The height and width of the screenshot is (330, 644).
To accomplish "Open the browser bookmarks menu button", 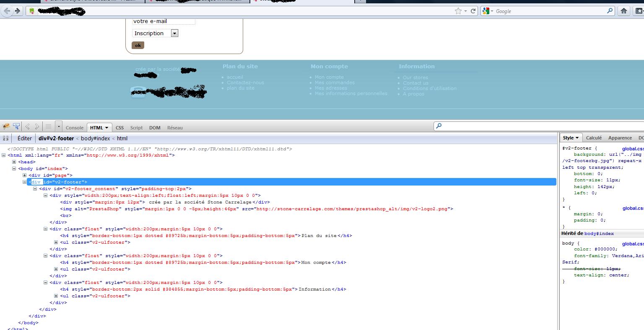I will 639,11.
